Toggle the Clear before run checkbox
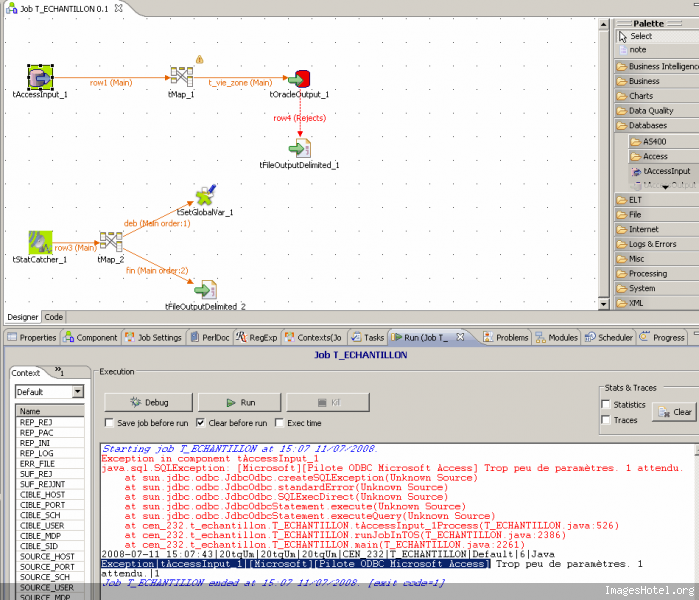The height and width of the screenshot is (600, 699). coord(200,423)
